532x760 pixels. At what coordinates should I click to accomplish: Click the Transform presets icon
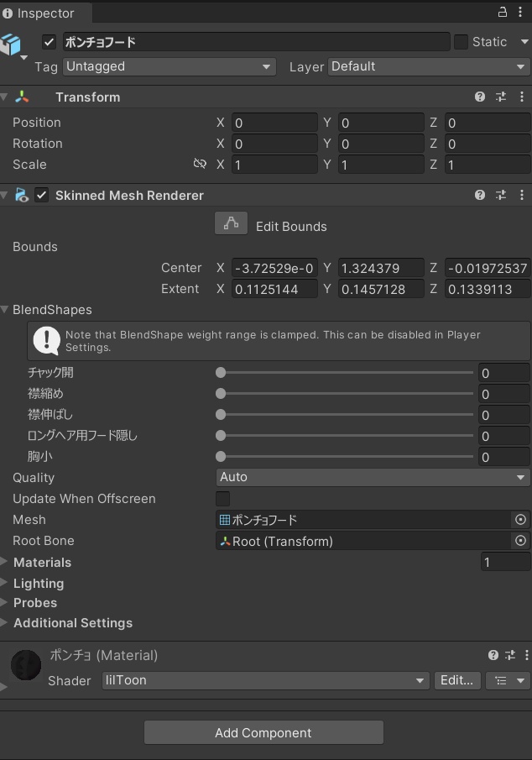[500, 97]
